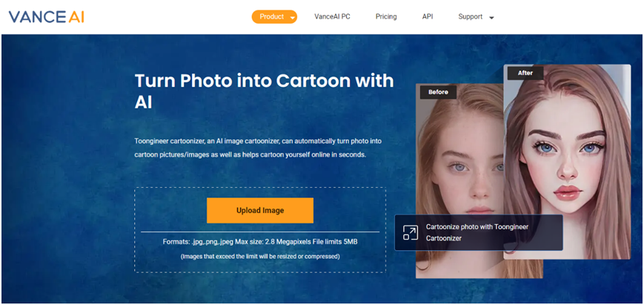Click the After label tag
Screen dimensions: 644x305
525,73
